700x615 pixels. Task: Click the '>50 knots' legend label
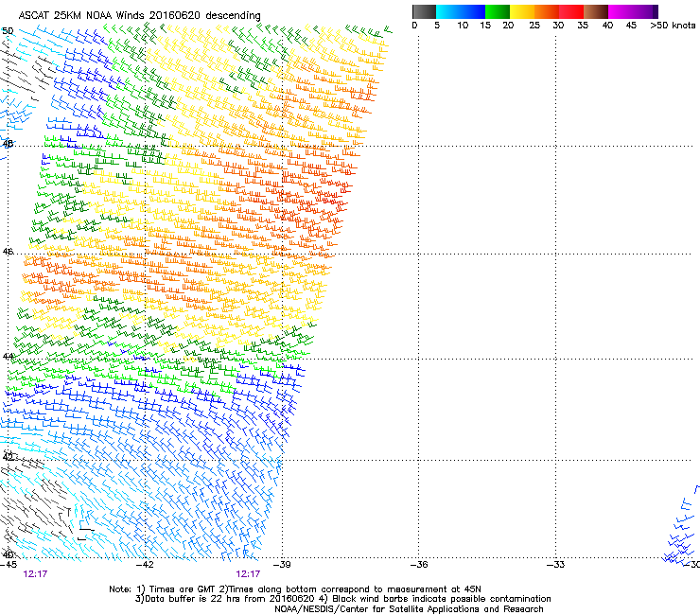[x=673, y=26]
